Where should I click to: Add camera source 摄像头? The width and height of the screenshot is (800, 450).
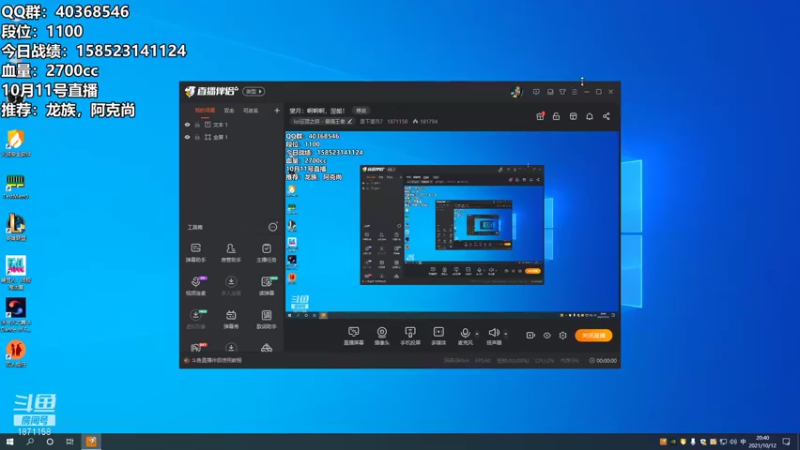click(382, 336)
